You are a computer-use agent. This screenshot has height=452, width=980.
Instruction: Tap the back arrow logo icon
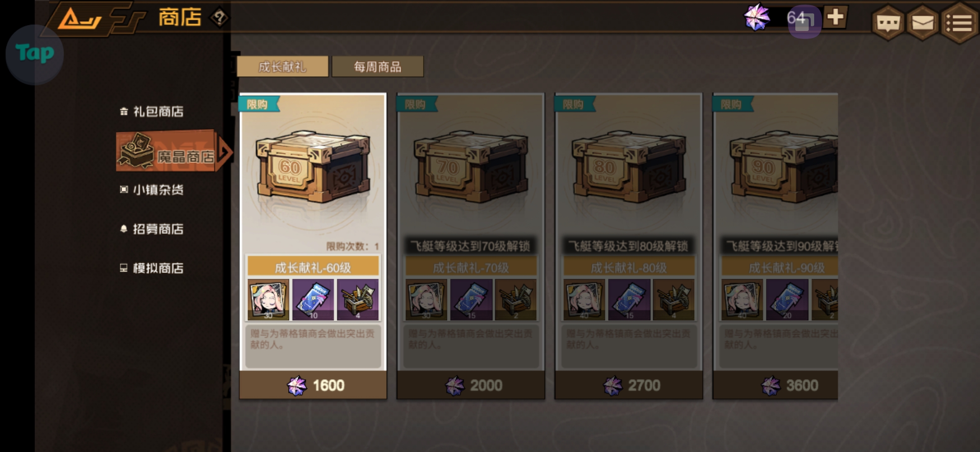tap(79, 19)
